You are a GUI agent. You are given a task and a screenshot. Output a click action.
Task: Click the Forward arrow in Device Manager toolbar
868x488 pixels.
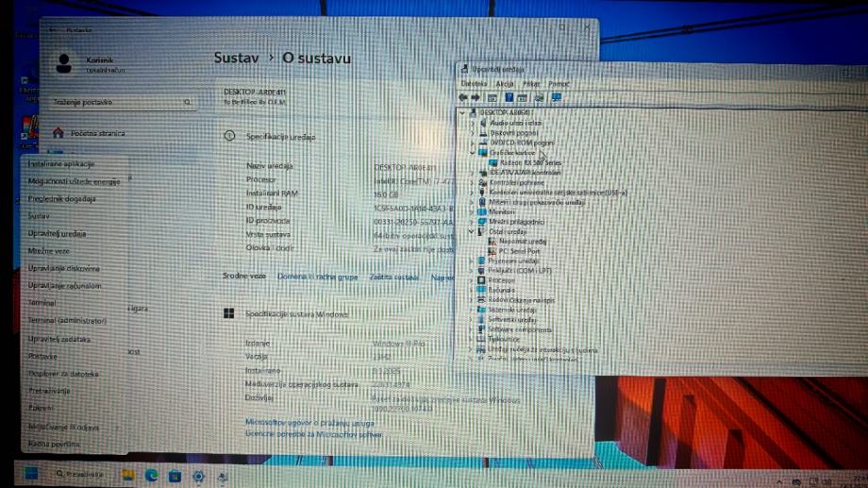coord(476,97)
